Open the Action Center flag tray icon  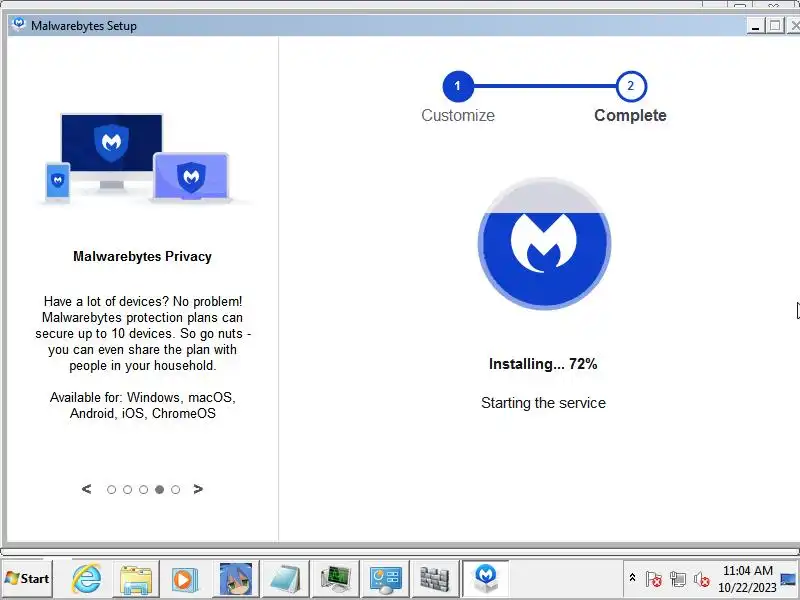pyautogui.click(x=653, y=579)
